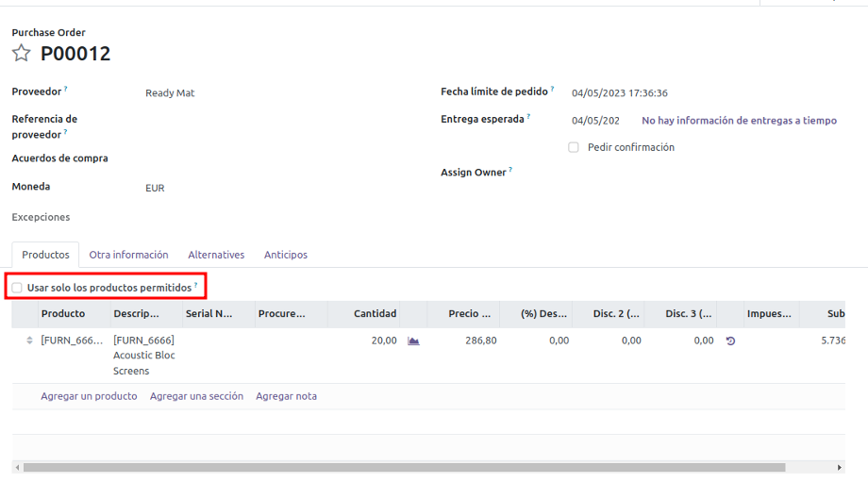868x482 pixels.
Task: Show help tooltip for Usar solo los productos permitidos
Action: click(195, 285)
